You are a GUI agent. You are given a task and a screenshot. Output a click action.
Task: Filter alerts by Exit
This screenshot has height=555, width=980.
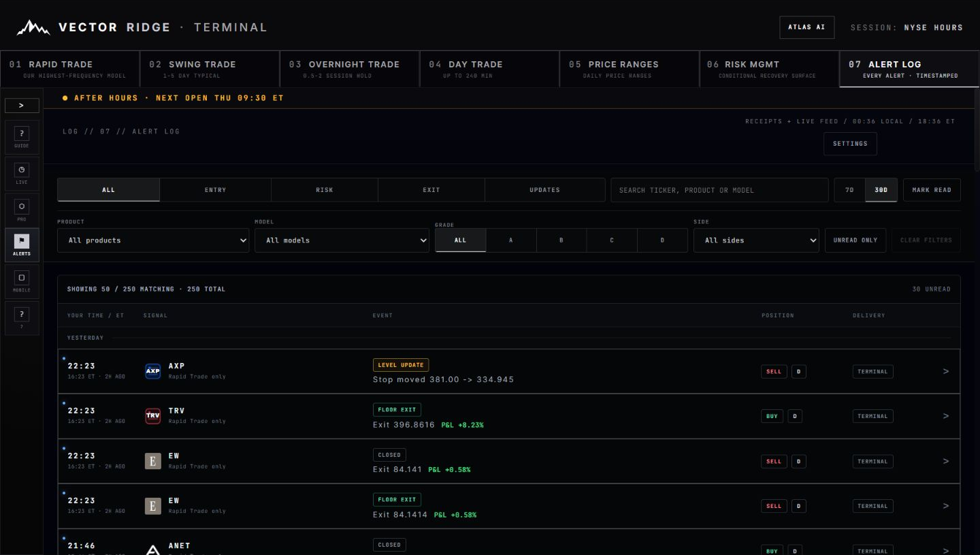click(x=431, y=190)
